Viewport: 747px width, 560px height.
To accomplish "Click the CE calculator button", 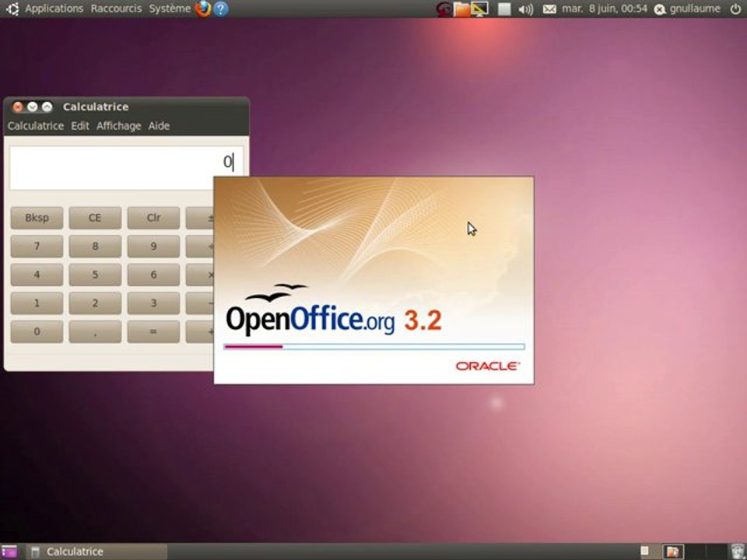I will [x=95, y=218].
